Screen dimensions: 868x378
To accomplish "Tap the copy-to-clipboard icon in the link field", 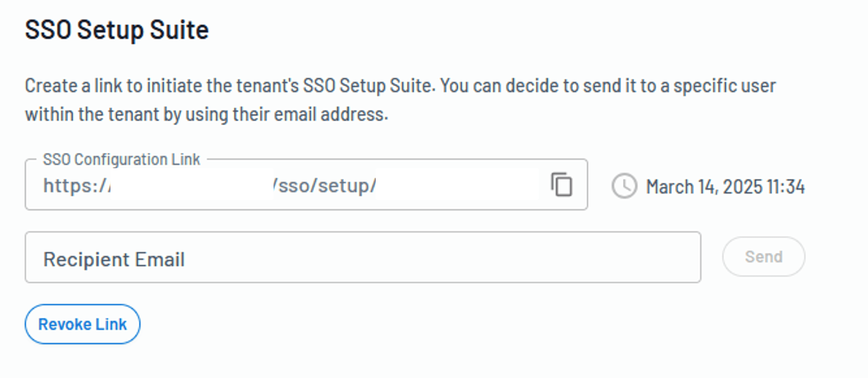I will (x=562, y=185).
